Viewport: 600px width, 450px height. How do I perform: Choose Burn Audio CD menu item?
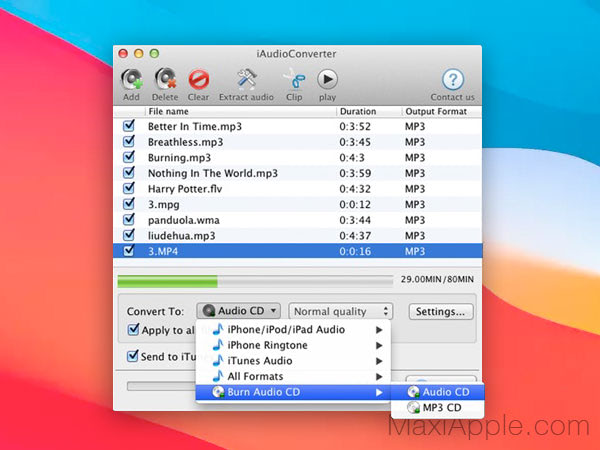click(293, 392)
